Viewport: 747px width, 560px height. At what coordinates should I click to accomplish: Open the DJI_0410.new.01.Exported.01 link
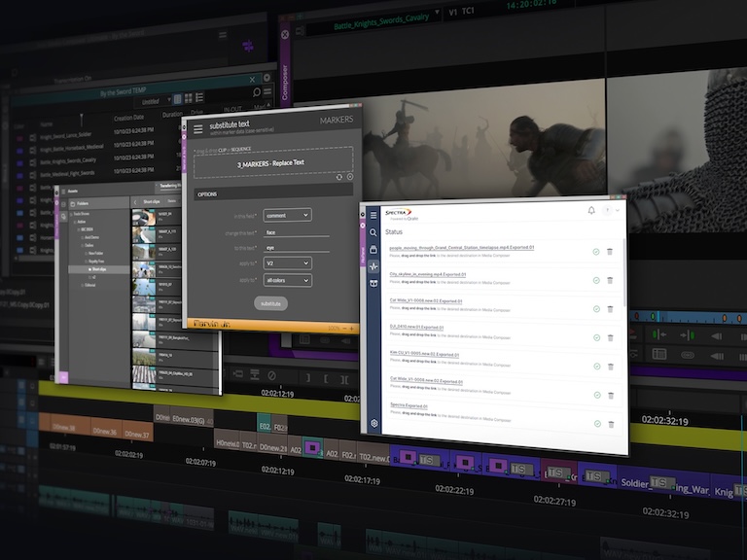pyautogui.click(x=416, y=327)
